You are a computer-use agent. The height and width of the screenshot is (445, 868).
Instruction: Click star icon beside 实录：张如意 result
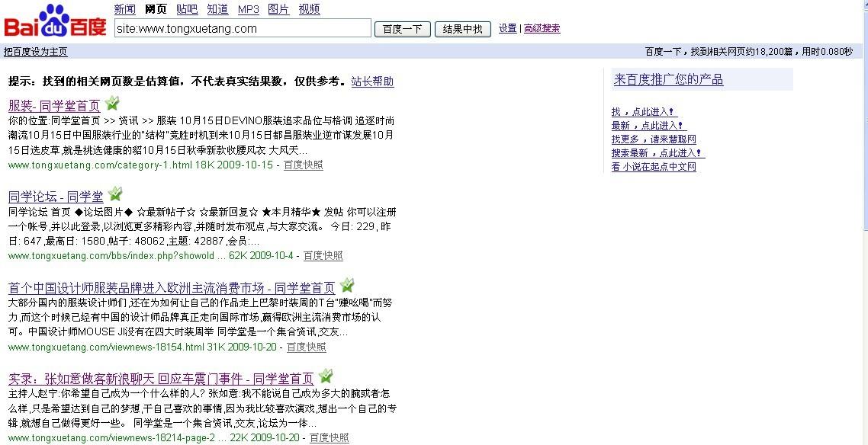(326, 376)
